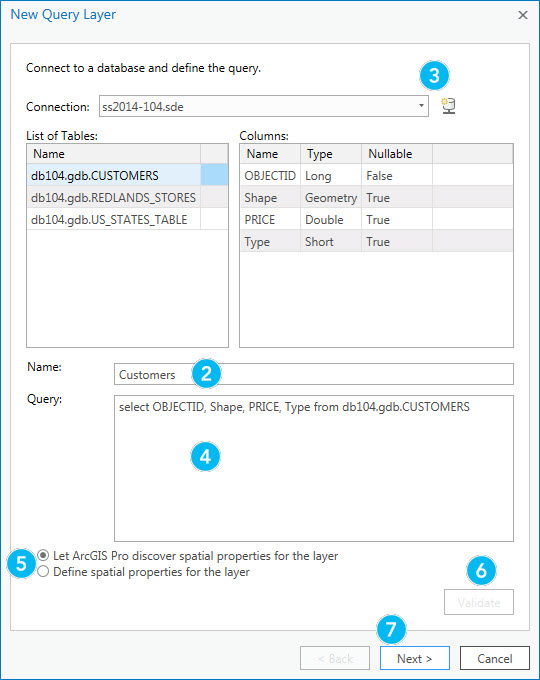Click the Geometry type cell
Viewport: 540px width, 680px height.
331,197
